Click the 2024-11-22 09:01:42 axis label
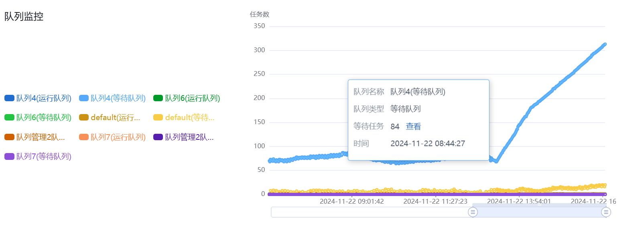 click(351, 201)
